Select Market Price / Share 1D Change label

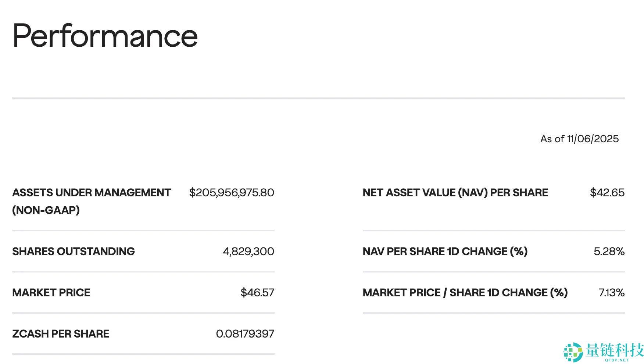click(465, 293)
